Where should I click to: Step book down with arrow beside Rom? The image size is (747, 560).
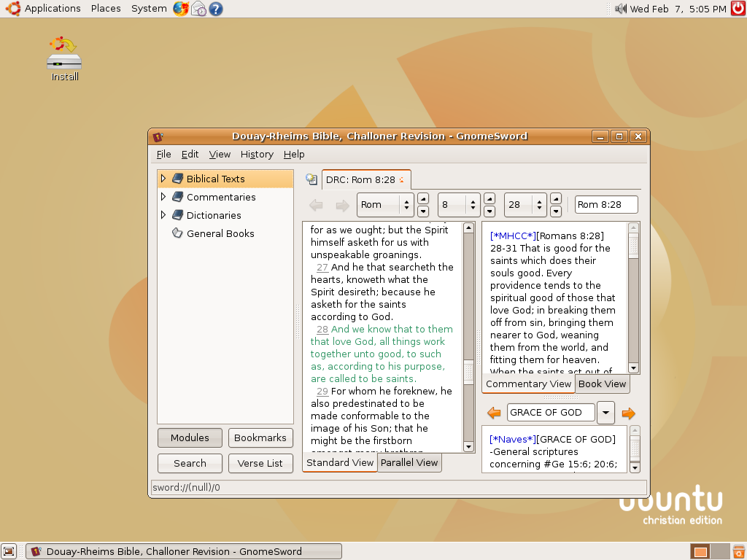click(423, 211)
